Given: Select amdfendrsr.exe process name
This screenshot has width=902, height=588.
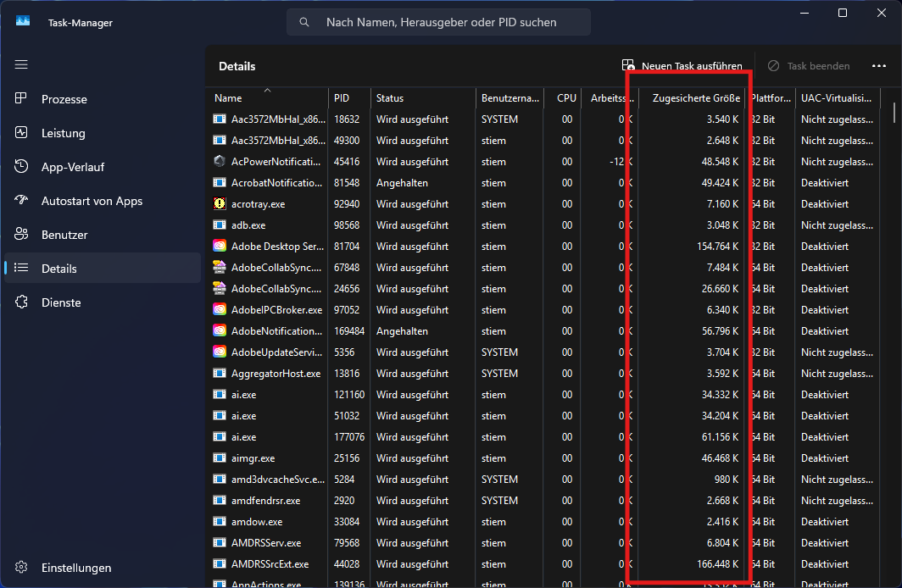Looking at the screenshot, I should (266, 501).
